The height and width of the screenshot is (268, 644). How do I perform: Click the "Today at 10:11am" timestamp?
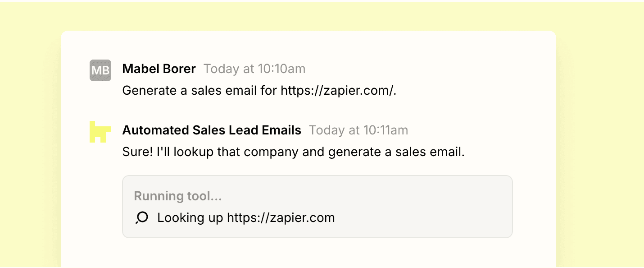[x=358, y=130]
